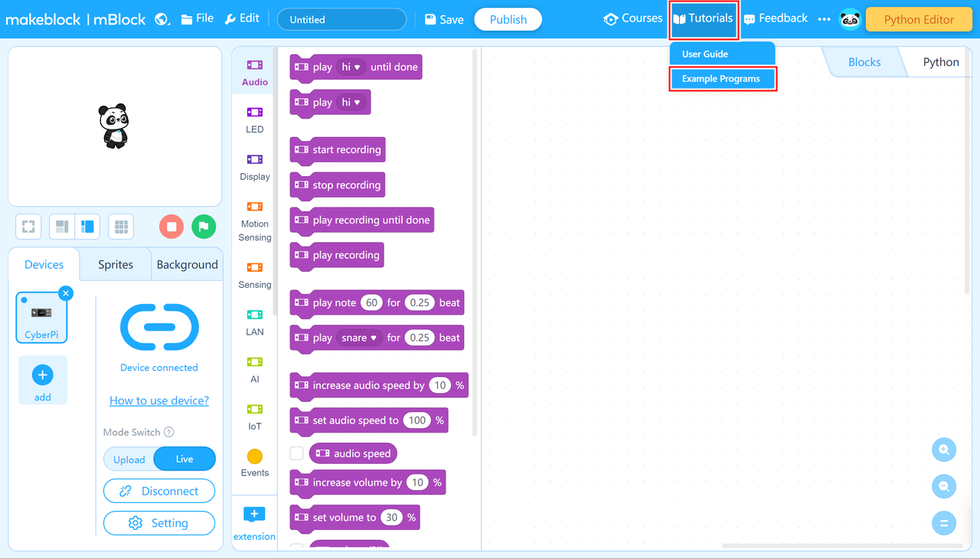Viewport: 980px width, 559px height.
Task: Open hi dropdown in second play block
Action: (351, 103)
